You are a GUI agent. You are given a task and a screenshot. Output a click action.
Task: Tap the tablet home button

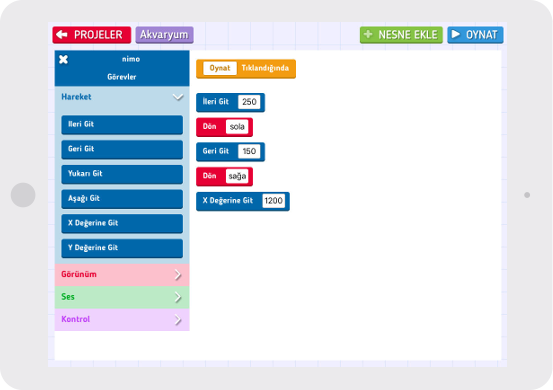23,195
